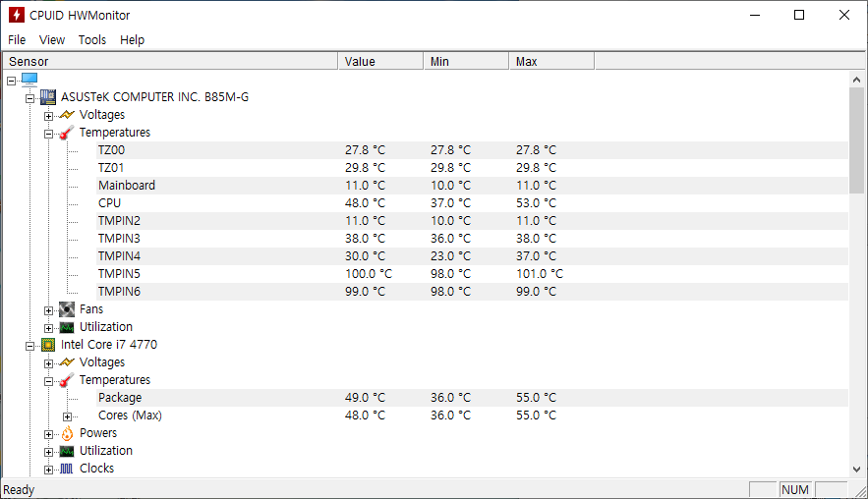Click the Intel Core i7 4770 label
This screenshot has width=868, height=499.
109,345
